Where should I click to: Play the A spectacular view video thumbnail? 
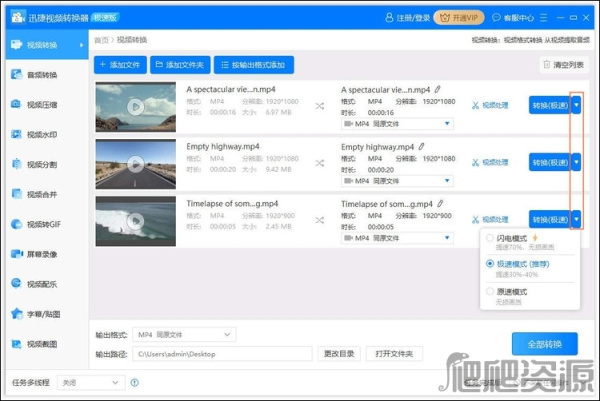136,107
